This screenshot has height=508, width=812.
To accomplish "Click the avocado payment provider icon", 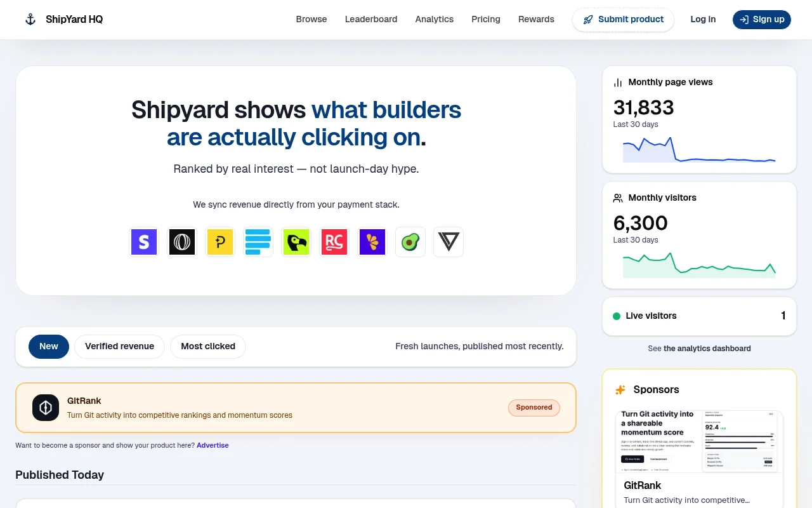I will pyautogui.click(x=410, y=242).
